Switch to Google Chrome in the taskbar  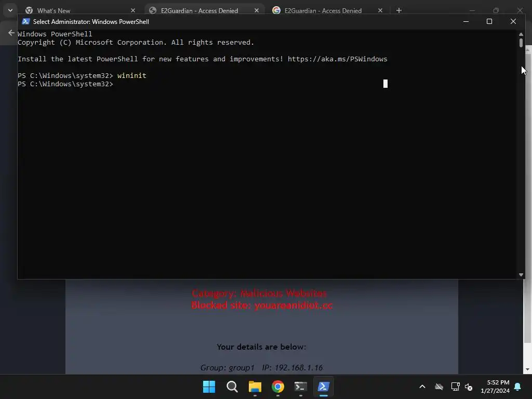pyautogui.click(x=278, y=387)
